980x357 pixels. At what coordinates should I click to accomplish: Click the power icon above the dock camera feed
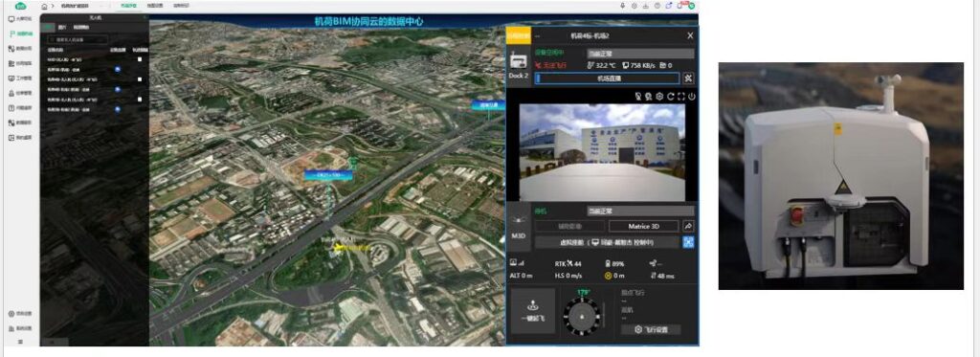[x=691, y=97]
